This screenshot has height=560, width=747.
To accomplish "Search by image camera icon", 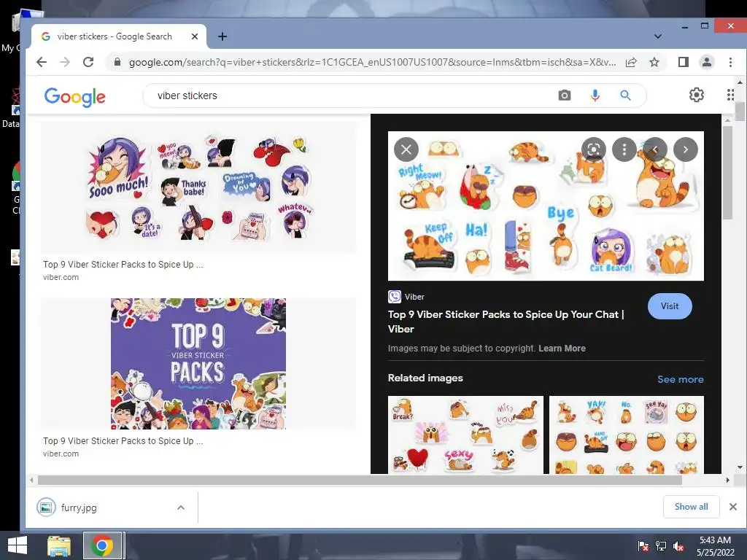I will [564, 96].
